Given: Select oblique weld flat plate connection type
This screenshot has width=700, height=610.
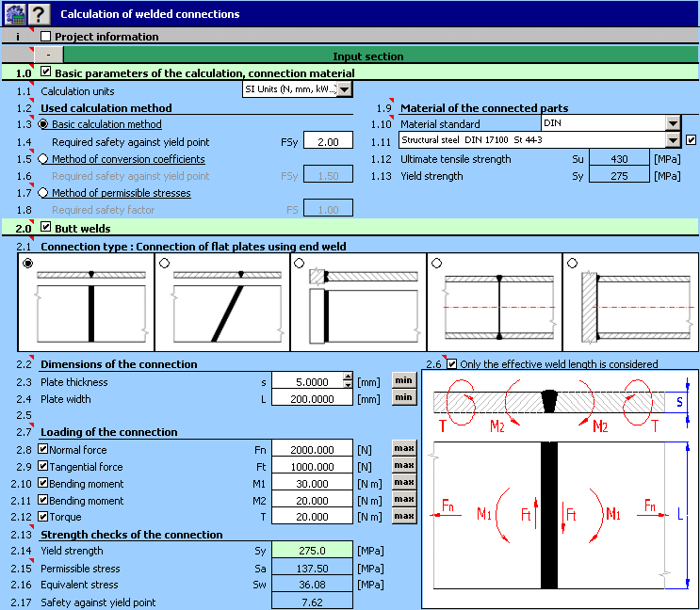Looking at the screenshot, I should point(164,264).
